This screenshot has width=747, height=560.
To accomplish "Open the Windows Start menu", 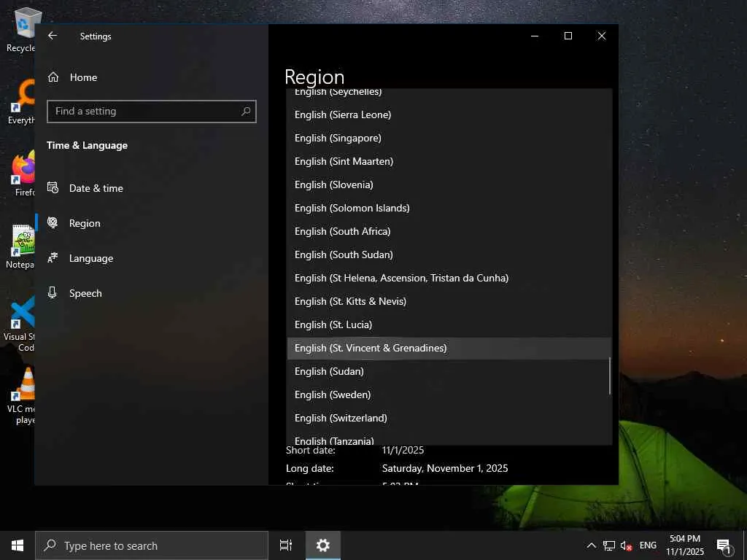I will pos(18,545).
